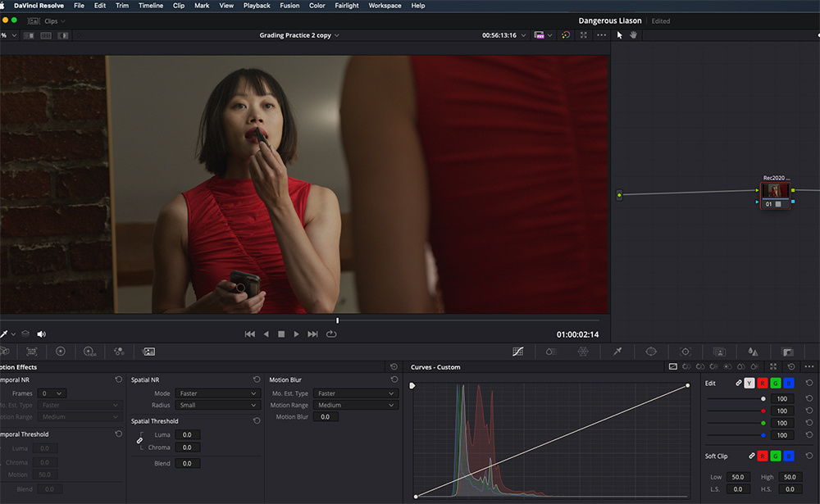Select the Custom curves mode icon
820x504 pixels.
coord(673,367)
